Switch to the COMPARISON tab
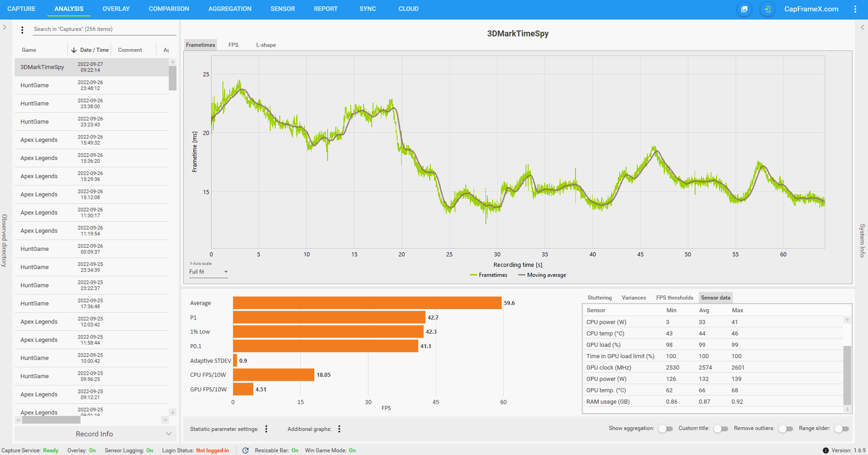Screen dimensions: 868x455 169,9
